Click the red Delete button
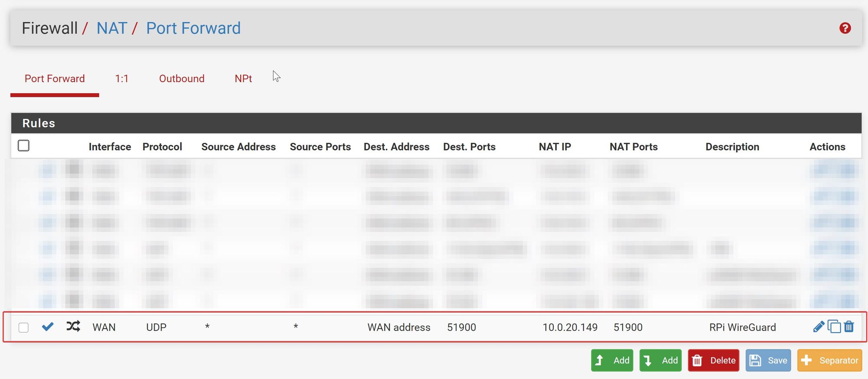 (x=713, y=360)
